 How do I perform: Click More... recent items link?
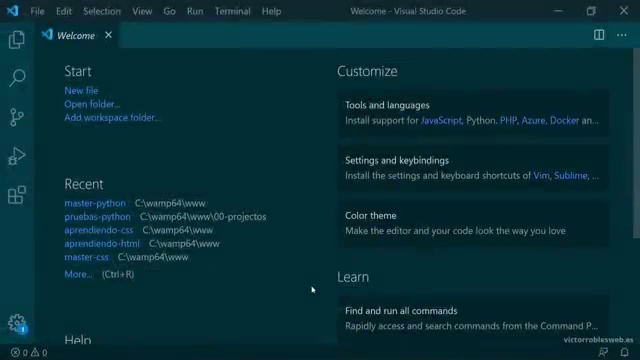[x=78, y=274]
